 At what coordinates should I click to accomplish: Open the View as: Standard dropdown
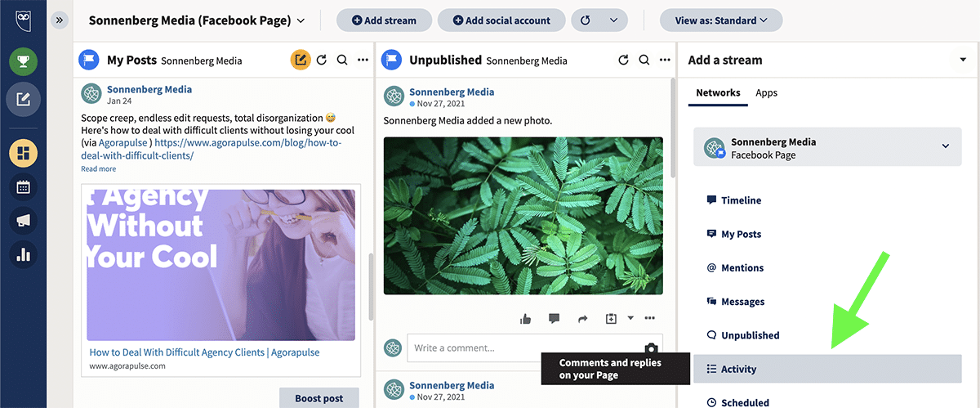(x=721, y=20)
